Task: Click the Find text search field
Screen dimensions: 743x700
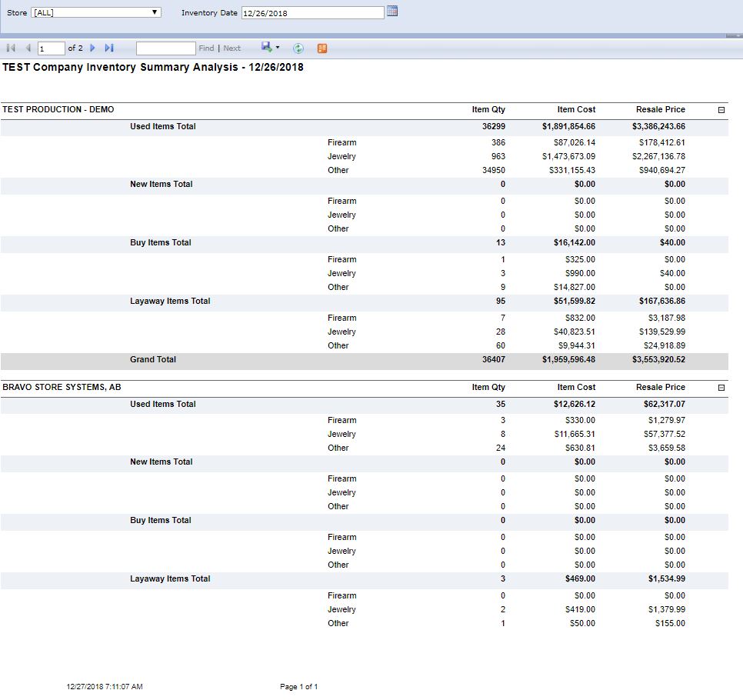Action: (166, 48)
